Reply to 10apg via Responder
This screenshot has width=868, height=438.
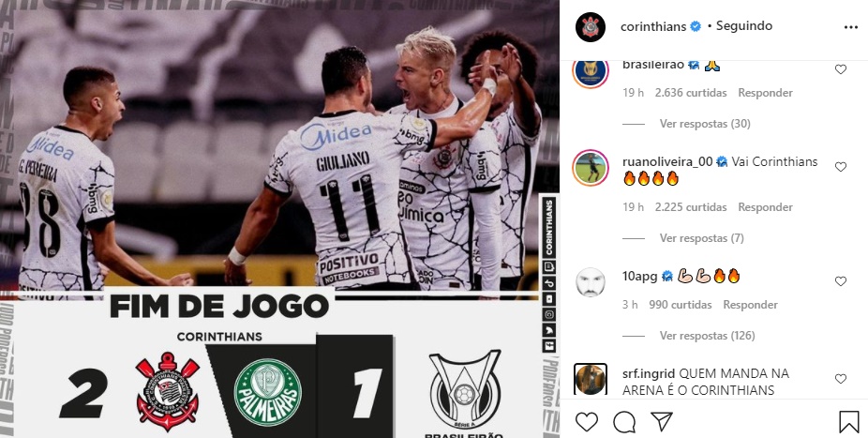click(x=750, y=305)
